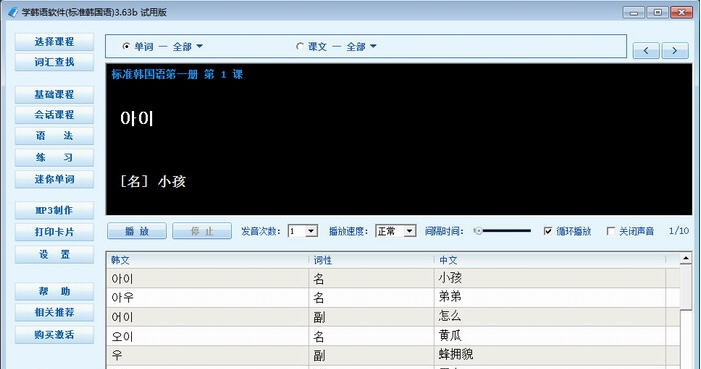This screenshot has height=369, width=701.
Task: Select the 오이 row in word list
Action: point(393,336)
